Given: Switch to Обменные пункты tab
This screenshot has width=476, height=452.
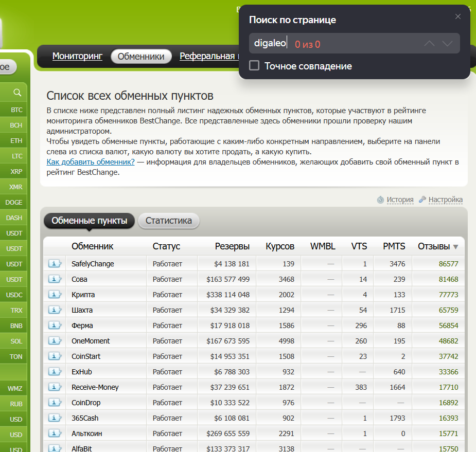Looking at the screenshot, I should (x=89, y=221).
